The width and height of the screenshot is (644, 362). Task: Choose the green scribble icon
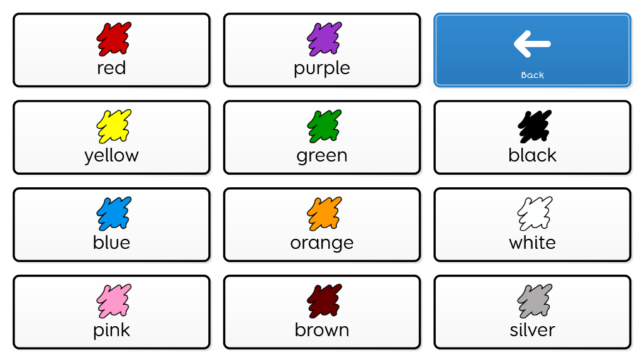[x=324, y=126]
